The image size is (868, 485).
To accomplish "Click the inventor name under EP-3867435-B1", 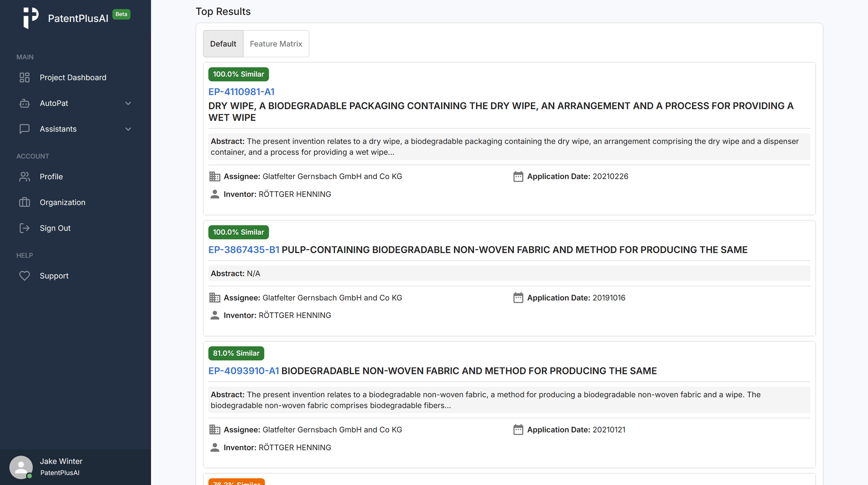I will pos(295,315).
